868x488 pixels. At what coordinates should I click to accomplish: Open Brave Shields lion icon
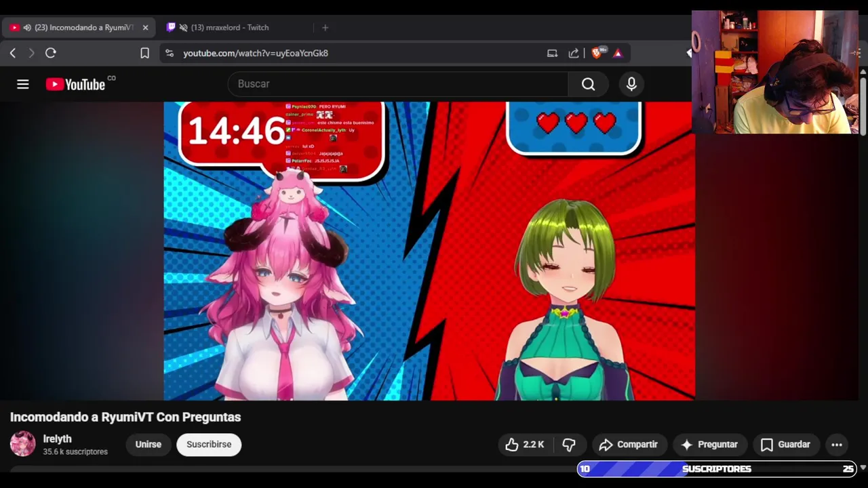point(597,53)
